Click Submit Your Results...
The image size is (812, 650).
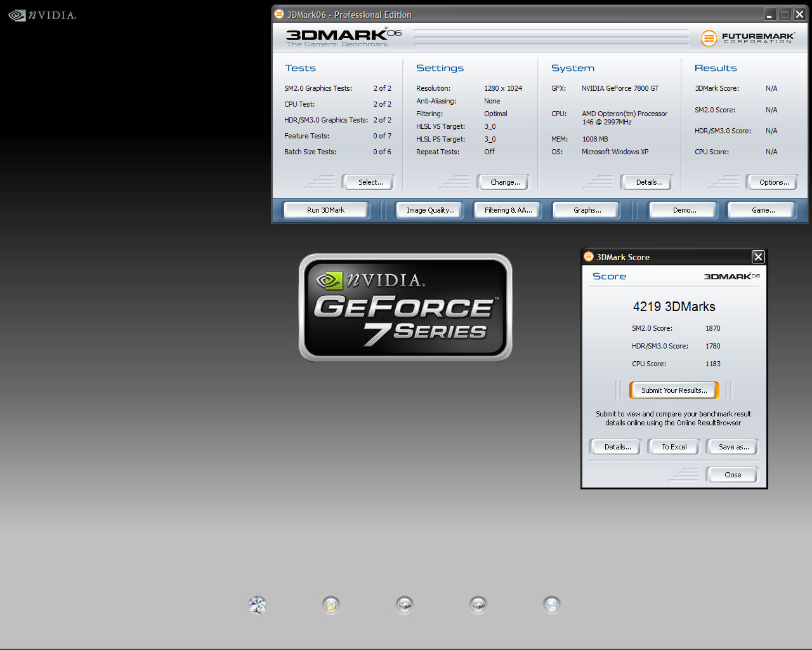pos(674,390)
